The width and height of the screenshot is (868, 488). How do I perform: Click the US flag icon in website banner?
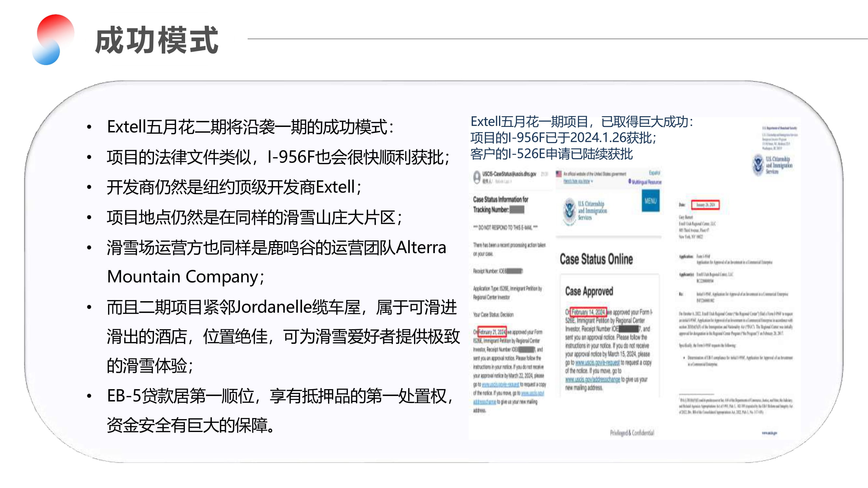click(558, 174)
